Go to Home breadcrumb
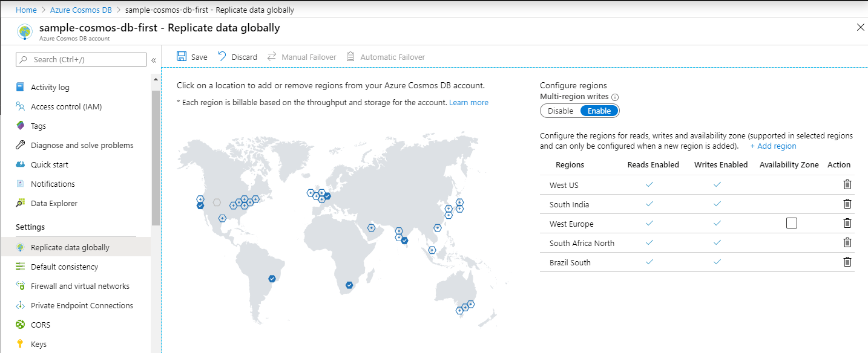The height and width of the screenshot is (353, 868). coord(26,10)
